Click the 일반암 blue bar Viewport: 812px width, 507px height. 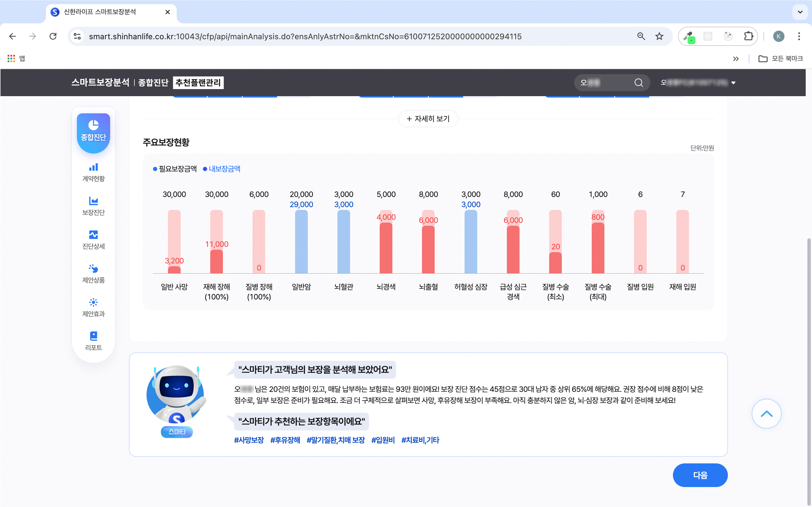(x=301, y=242)
